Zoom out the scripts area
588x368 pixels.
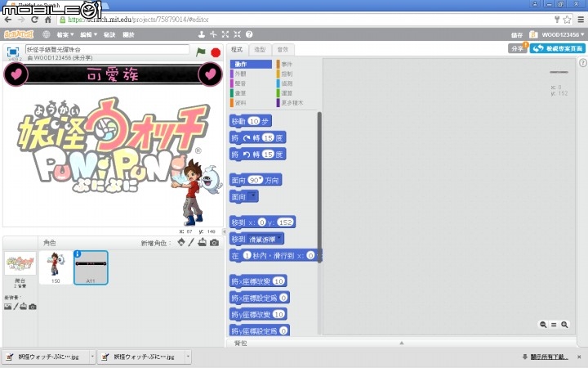click(x=543, y=325)
